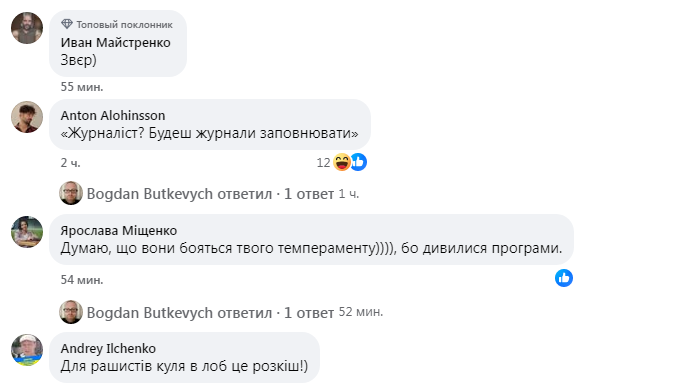Click the like icon under Anton's comment
This screenshot has height=387, width=682.
(x=358, y=162)
